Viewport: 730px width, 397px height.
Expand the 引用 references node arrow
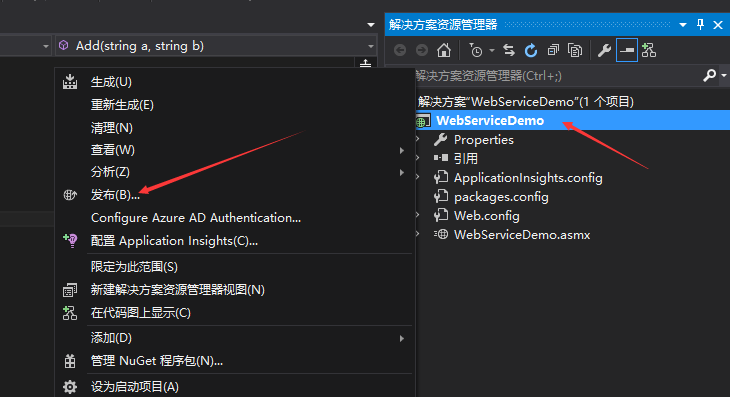point(418,158)
